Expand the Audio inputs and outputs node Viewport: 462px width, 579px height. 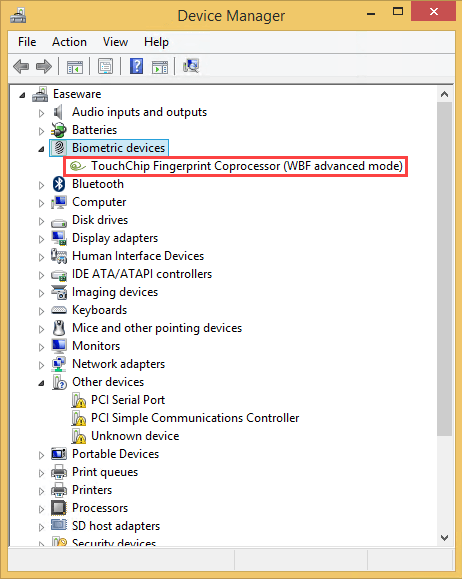(41, 113)
